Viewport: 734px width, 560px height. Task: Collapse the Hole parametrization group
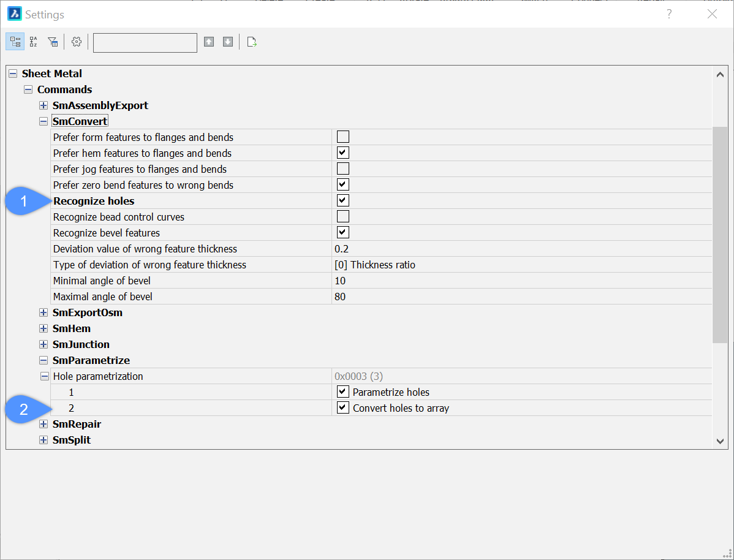44,376
